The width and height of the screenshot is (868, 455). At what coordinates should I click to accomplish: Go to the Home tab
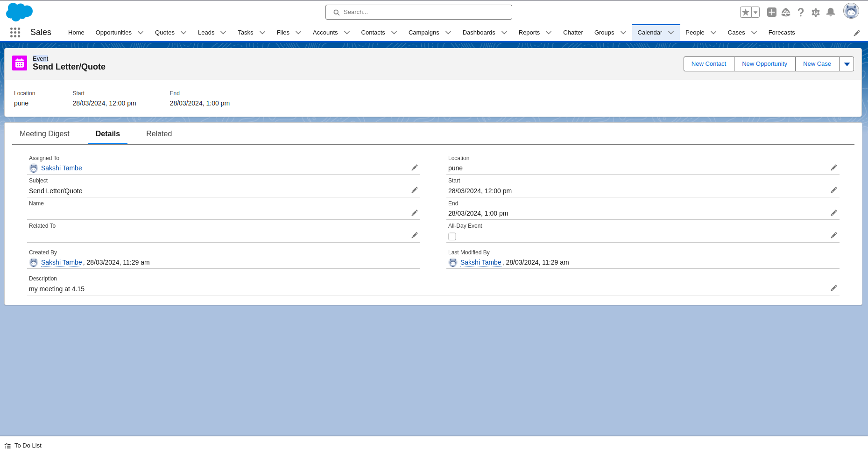tap(76, 33)
